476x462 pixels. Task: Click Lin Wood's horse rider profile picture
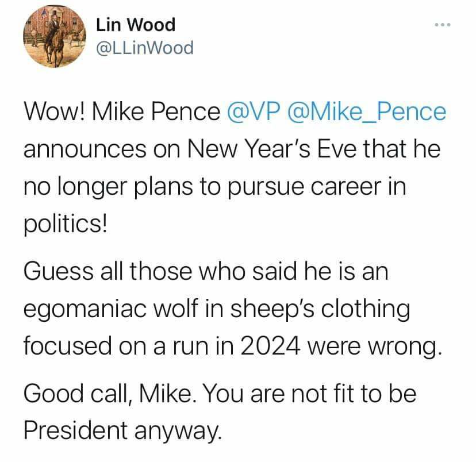pyautogui.click(x=55, y=36)
